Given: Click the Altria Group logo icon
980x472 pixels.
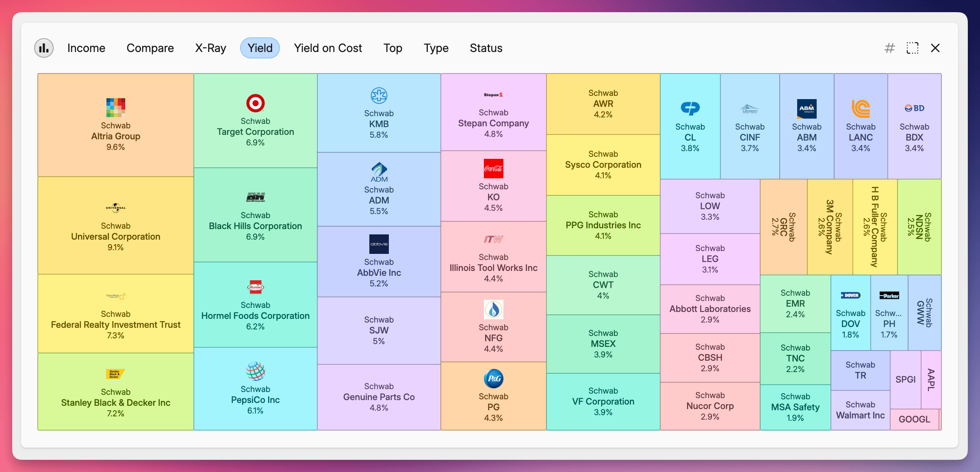Looking at the screenshot, I should click(116, 108).
